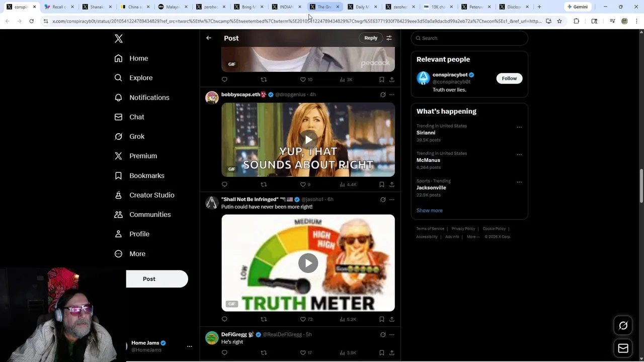Open more options for Sirianni trend
Screen dimensions: 644x362
[x=519, y=127]
